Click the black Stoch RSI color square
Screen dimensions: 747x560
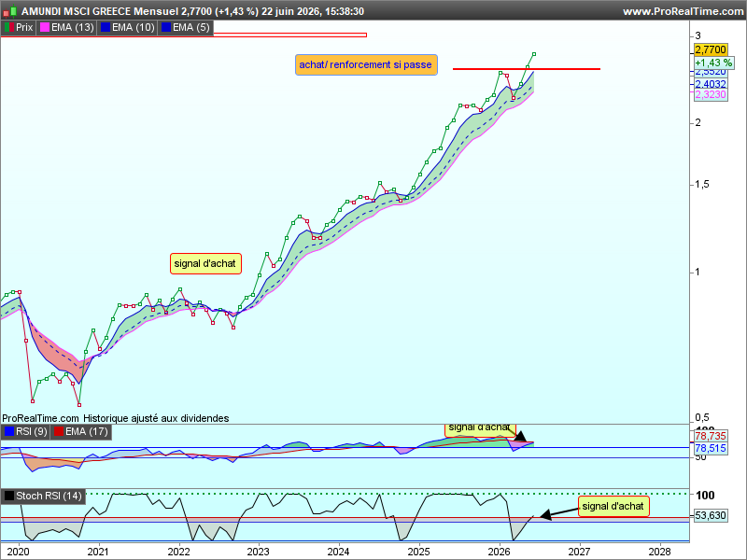9,496
